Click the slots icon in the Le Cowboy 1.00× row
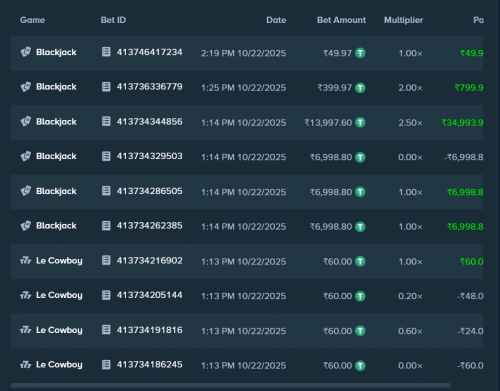The height and width of the screenshot is (391, 500). click(x=26, y=260)
